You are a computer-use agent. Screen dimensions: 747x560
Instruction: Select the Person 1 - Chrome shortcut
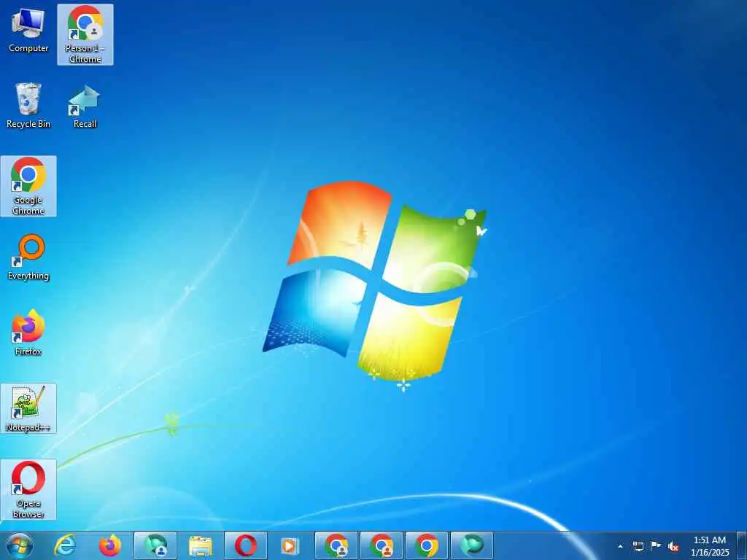click(85, 34)
